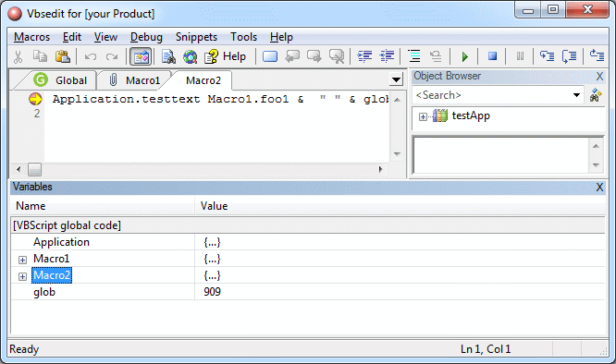This screenshot has height=364, width=616.
Task: Click the Name column header
Action: coord(103,206)
